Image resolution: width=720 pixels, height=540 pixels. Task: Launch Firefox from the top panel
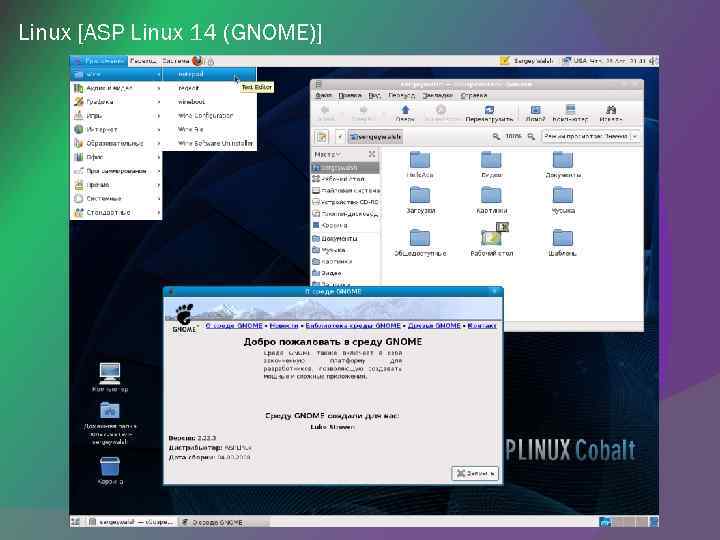coord(197,61)
